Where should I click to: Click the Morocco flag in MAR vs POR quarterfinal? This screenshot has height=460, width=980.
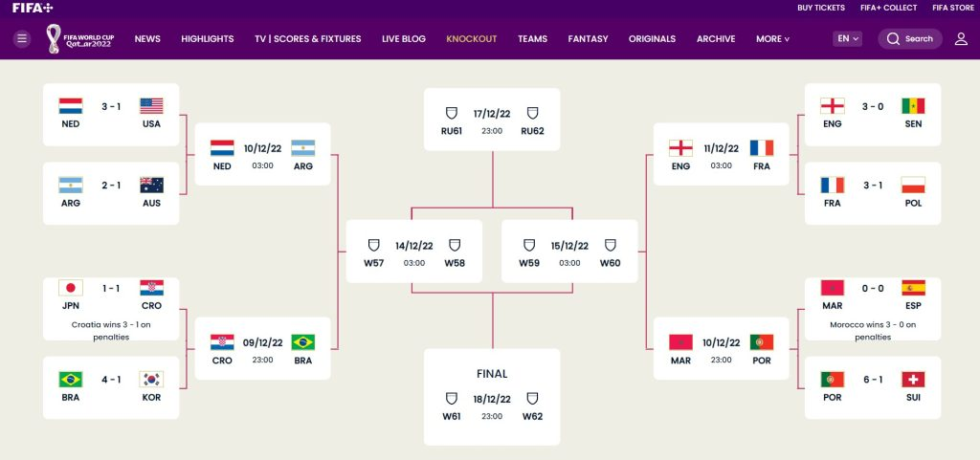(680, 342)
